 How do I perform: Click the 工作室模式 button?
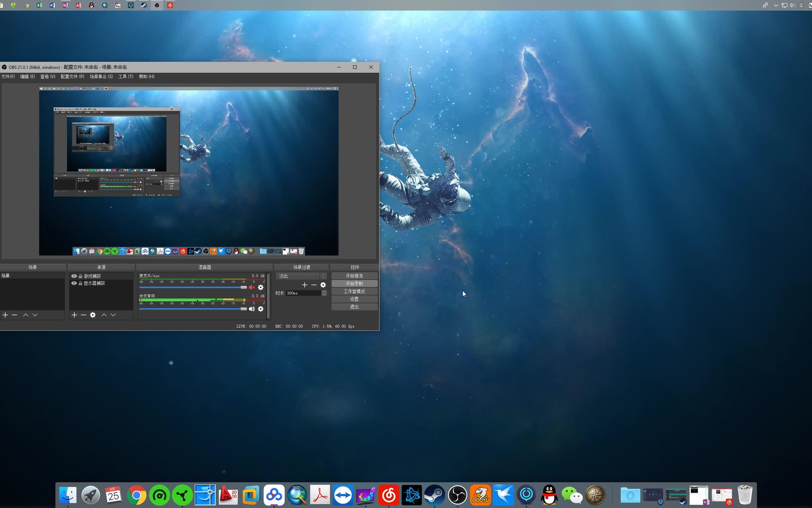point(354,291)
